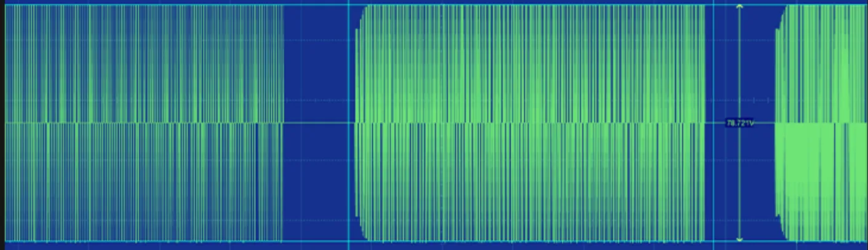Click the top arrowhead of amplitude measurement
Screen dimensions: 868x250
[x=739, y=7]
